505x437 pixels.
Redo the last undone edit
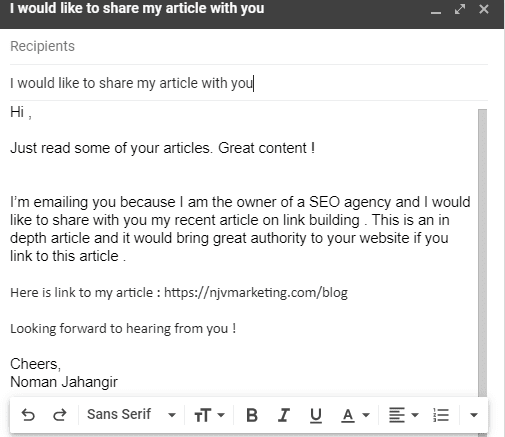(60, 415)
